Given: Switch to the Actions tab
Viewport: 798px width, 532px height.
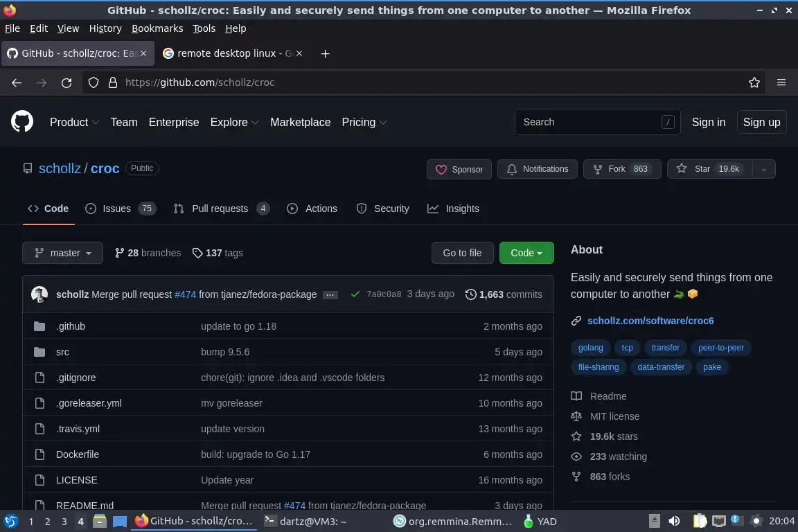Looking at the screenshot, I should click(312, 209).
